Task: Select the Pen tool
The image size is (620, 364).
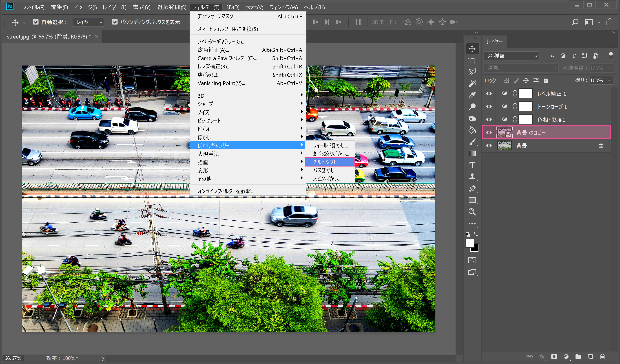Action: [472, 189]
